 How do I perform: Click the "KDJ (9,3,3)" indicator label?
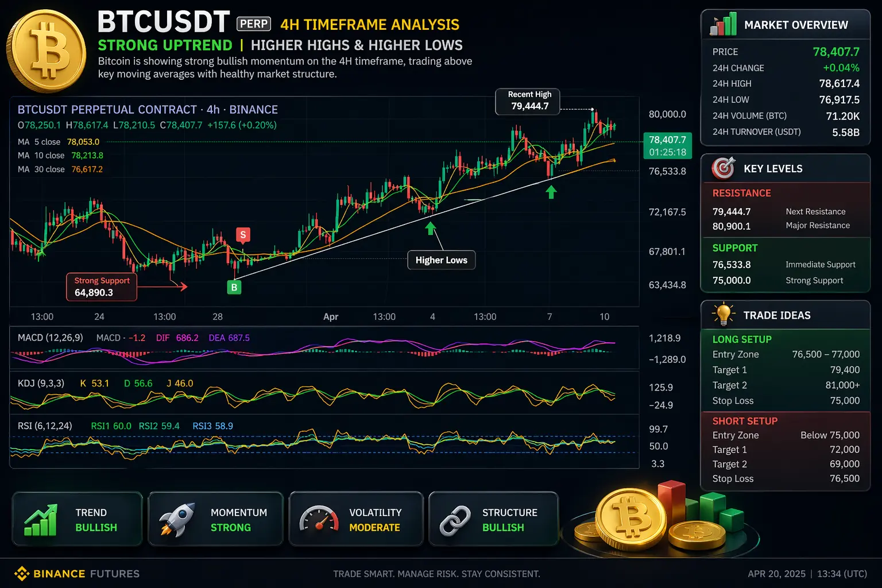pos(41,383)
